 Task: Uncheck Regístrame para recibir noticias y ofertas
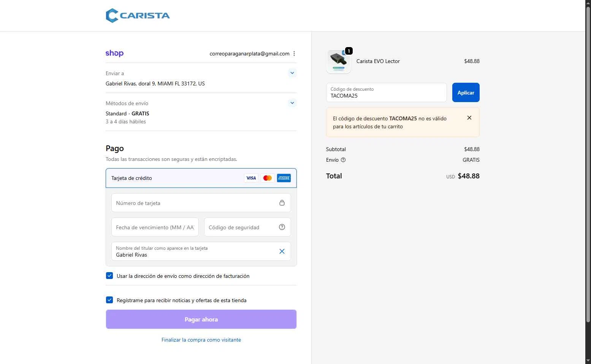[x=109, y=300]
